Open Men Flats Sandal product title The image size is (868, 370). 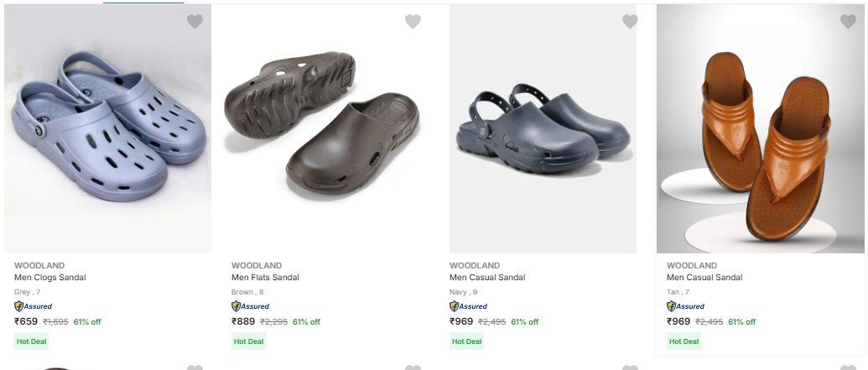click(x=265, y=278)
